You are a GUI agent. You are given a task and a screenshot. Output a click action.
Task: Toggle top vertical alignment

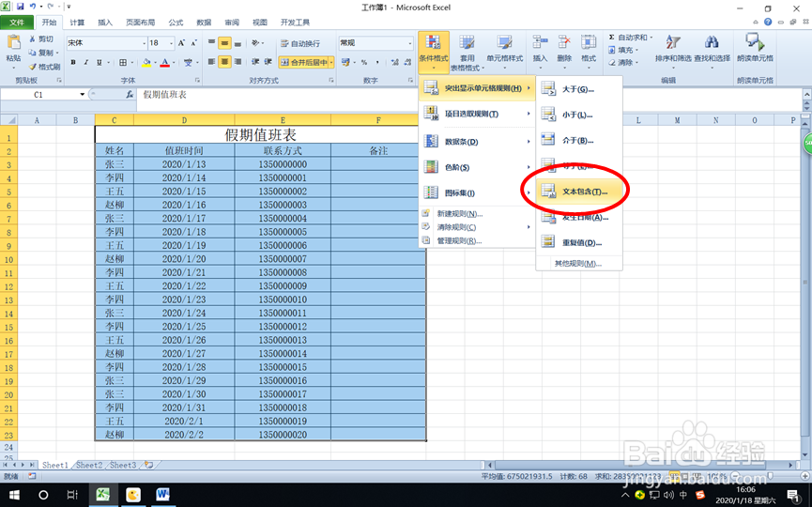tap(211, 43)
